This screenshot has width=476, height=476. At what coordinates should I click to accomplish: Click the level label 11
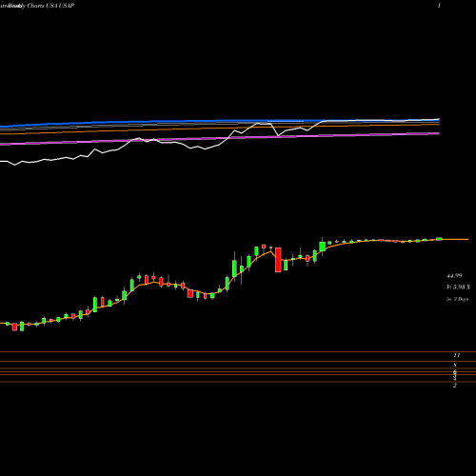tap(457, 355)
